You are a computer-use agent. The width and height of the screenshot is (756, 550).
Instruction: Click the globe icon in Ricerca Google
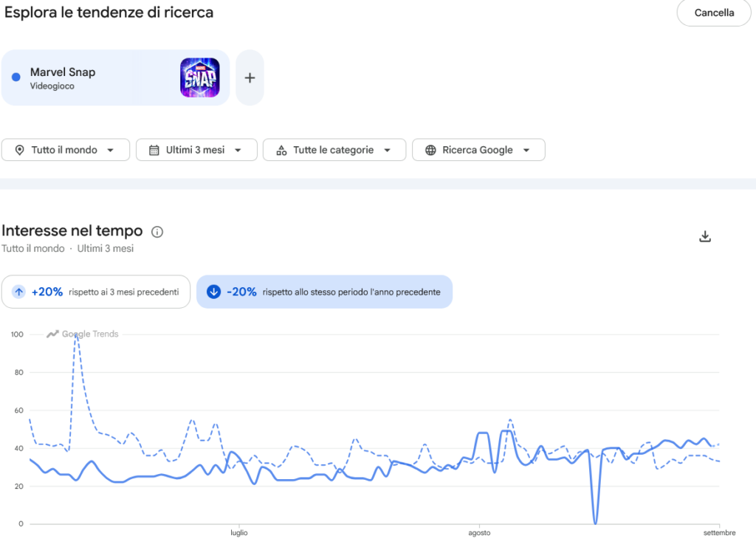click(430, 151)
